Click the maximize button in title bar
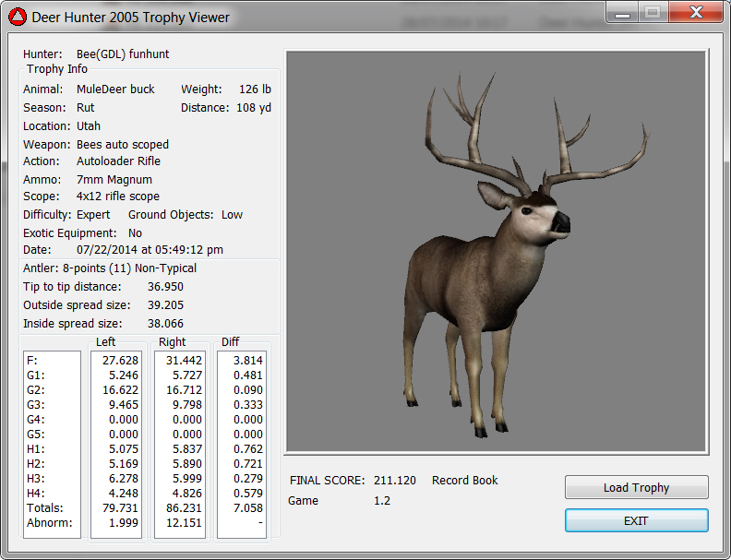Viewport: 731px width, 560px height. 652,12
